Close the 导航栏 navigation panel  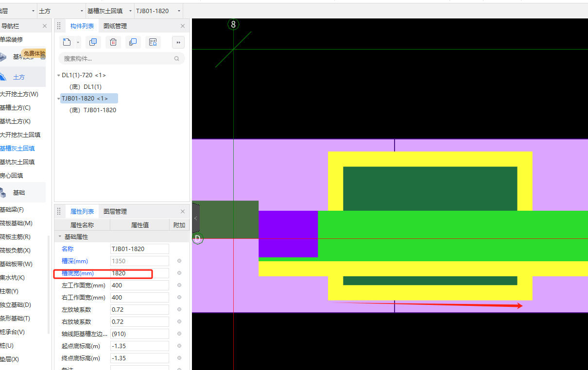(45, 26)
